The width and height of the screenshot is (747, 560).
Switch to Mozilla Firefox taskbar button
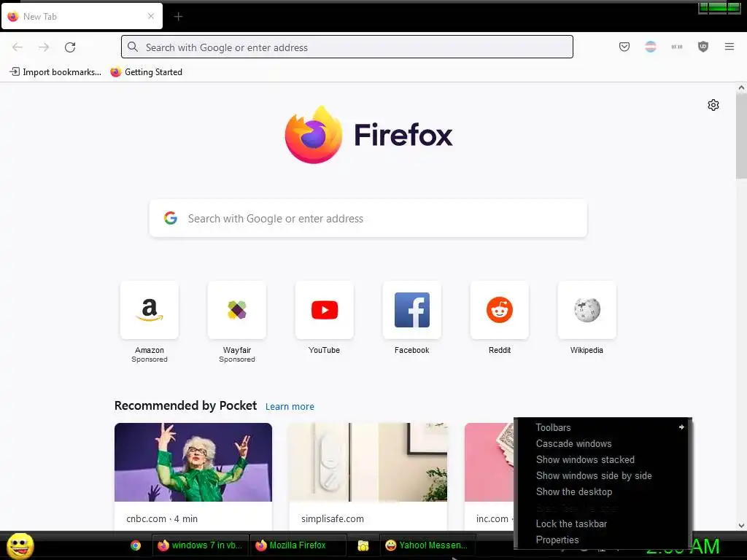298,545
